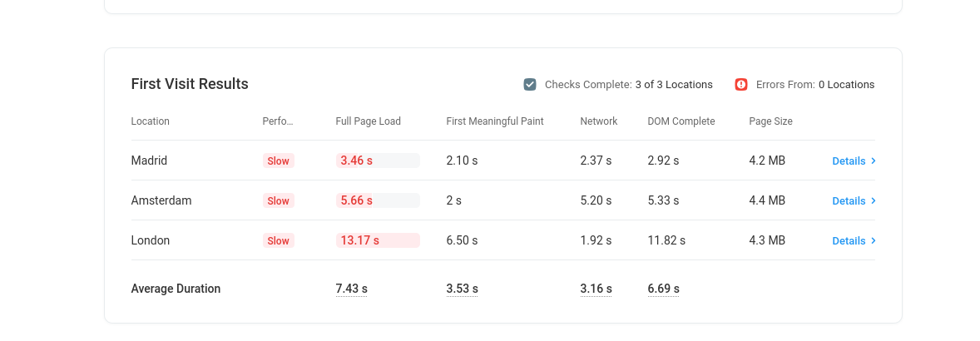Select Amsterdam full page load bar 5.66 s
The image size is (980, 341).
(x=378, y=200)
